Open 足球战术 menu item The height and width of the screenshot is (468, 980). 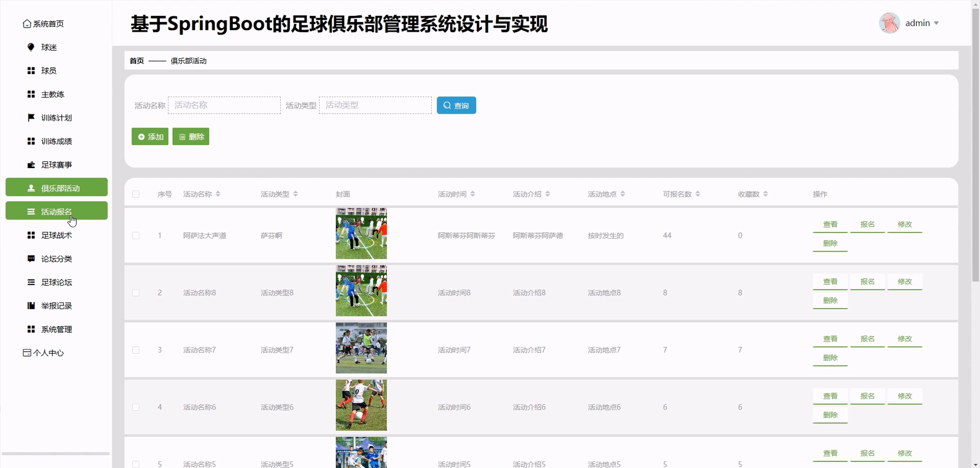[56, 235]
